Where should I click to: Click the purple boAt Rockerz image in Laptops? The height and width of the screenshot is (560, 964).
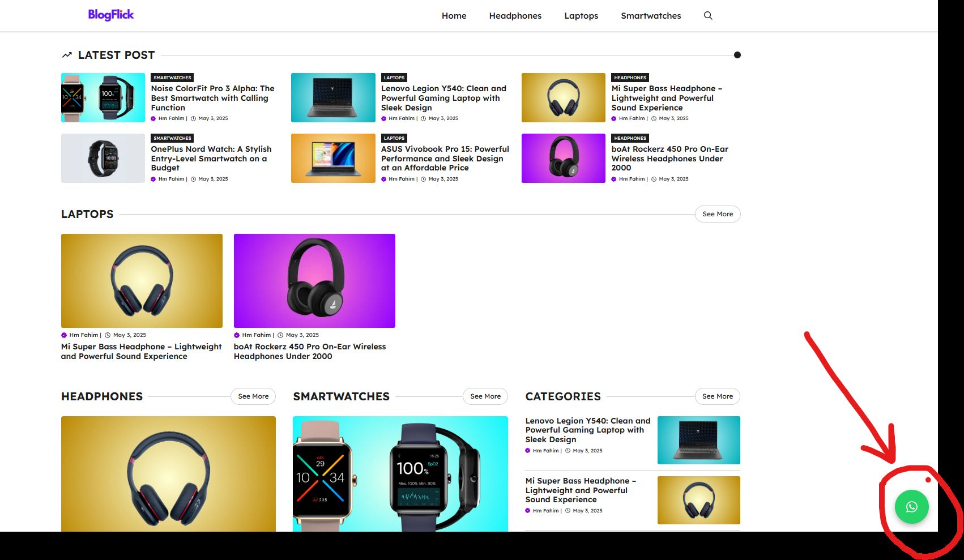pyautogui.click(x=314, y=281)
